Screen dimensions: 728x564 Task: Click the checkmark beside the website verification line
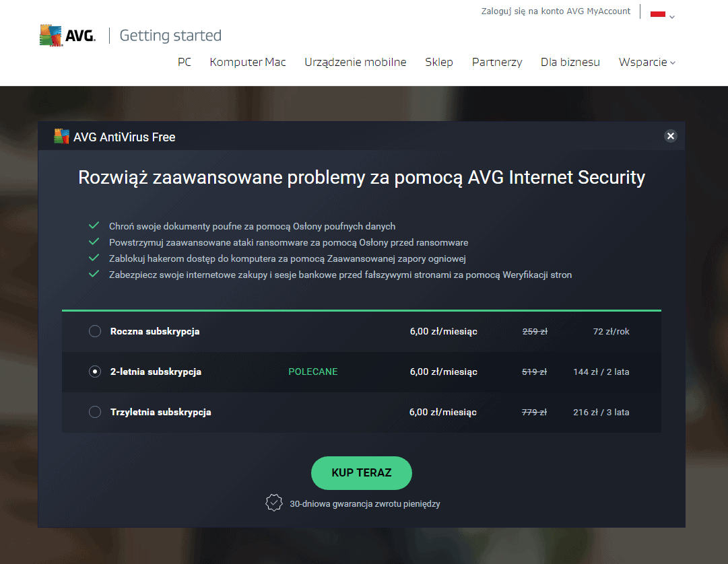point(95,273)
